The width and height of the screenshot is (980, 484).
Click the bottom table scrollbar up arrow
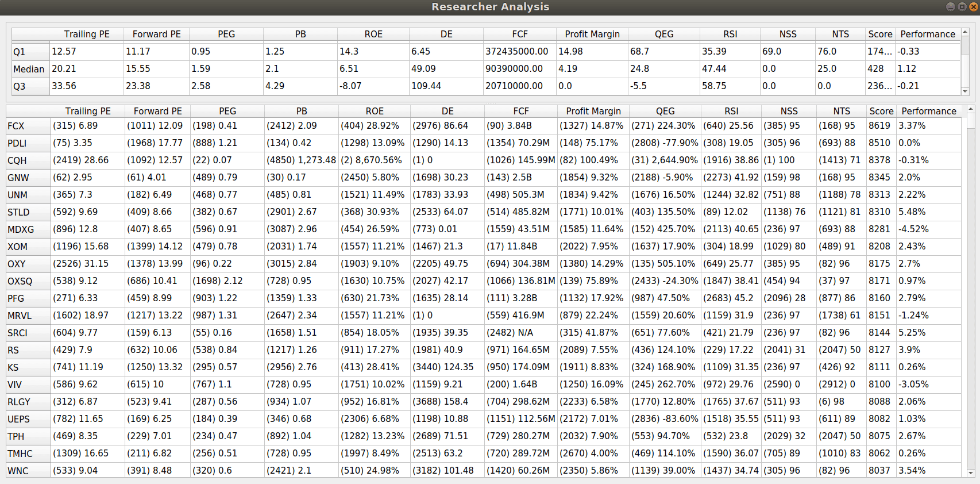971,109
